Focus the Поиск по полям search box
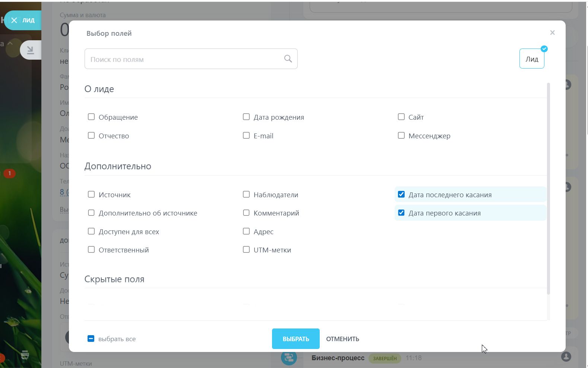This screenshot has width=588, height=368. [x=184, y=59]
